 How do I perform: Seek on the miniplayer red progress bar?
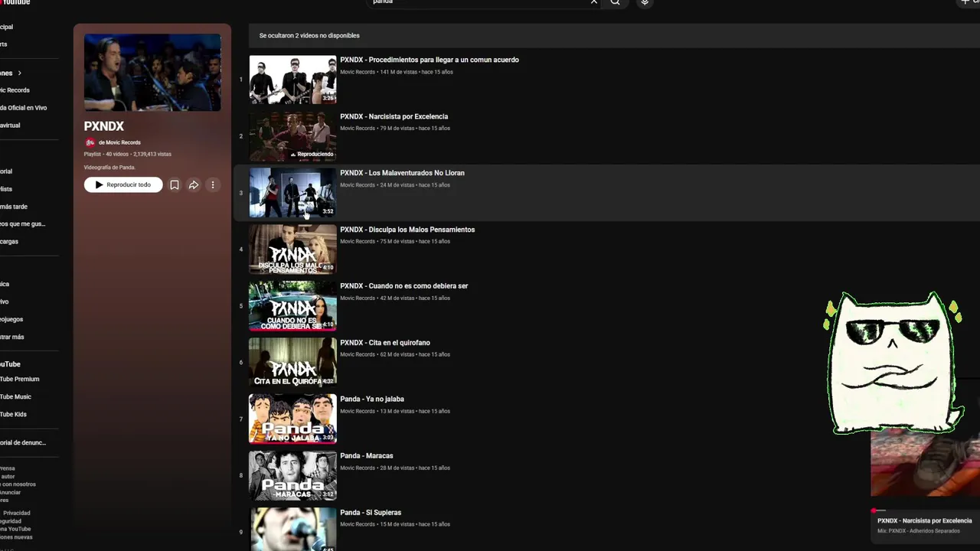[925, 510]
